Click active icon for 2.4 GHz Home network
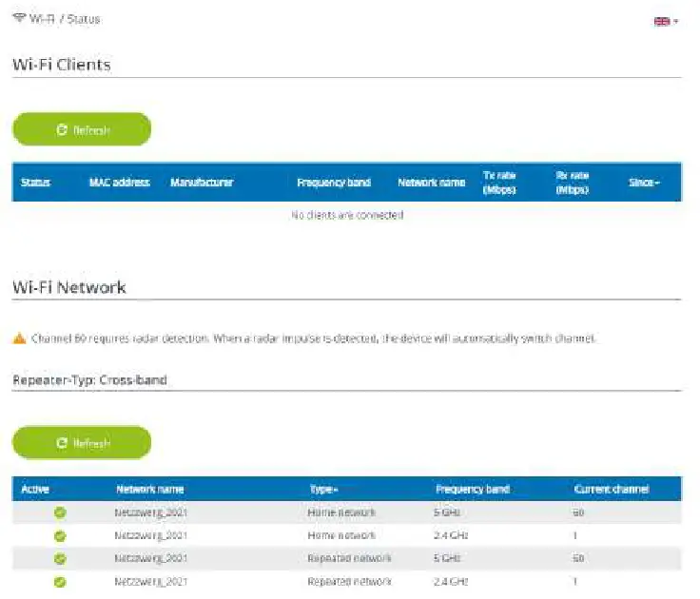 click(x=60, y=535)
